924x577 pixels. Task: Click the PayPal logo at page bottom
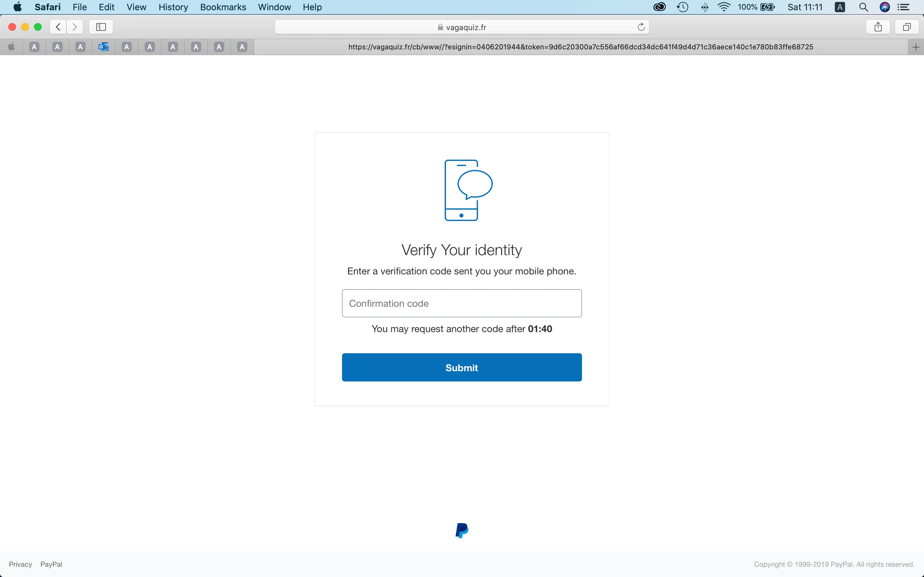462,531
